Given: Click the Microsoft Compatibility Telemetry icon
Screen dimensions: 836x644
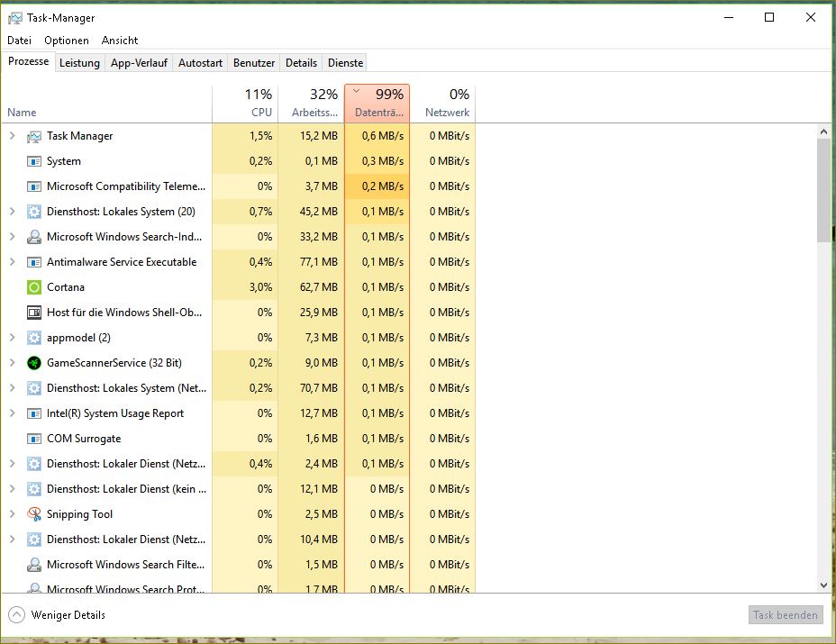Looking at the screenshot, I should pos(34,186).
